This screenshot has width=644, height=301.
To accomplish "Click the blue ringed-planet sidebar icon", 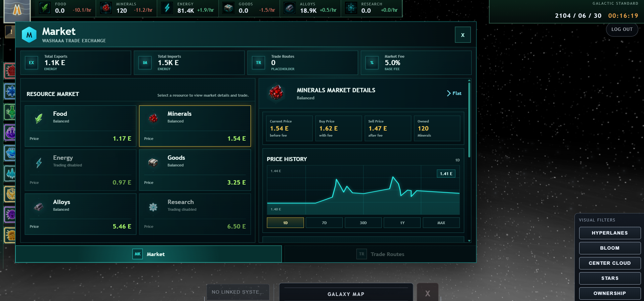I will (x=10, y=153).
